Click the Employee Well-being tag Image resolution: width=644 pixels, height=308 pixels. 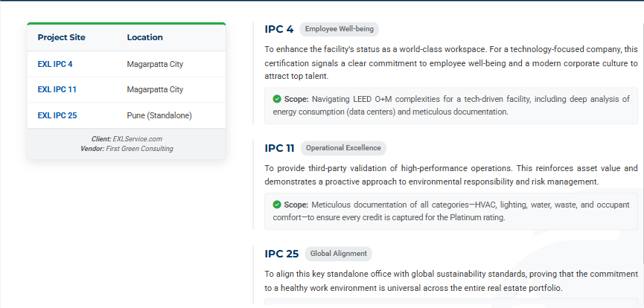coord(340,29)
